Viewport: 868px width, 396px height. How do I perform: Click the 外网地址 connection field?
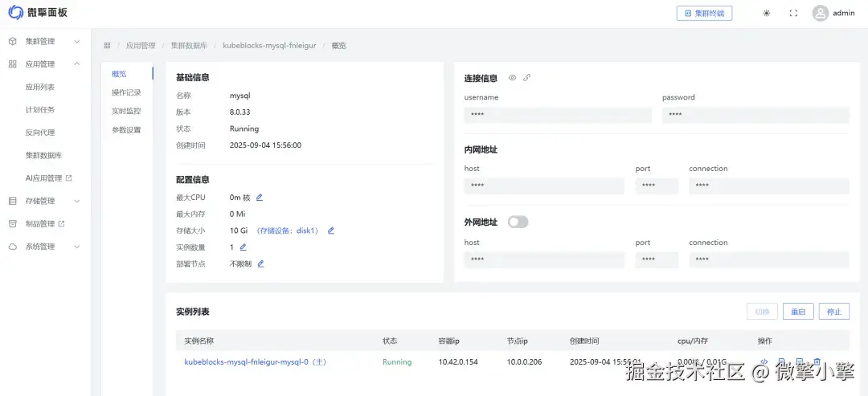pyautogui.click(x=769, y=260)
